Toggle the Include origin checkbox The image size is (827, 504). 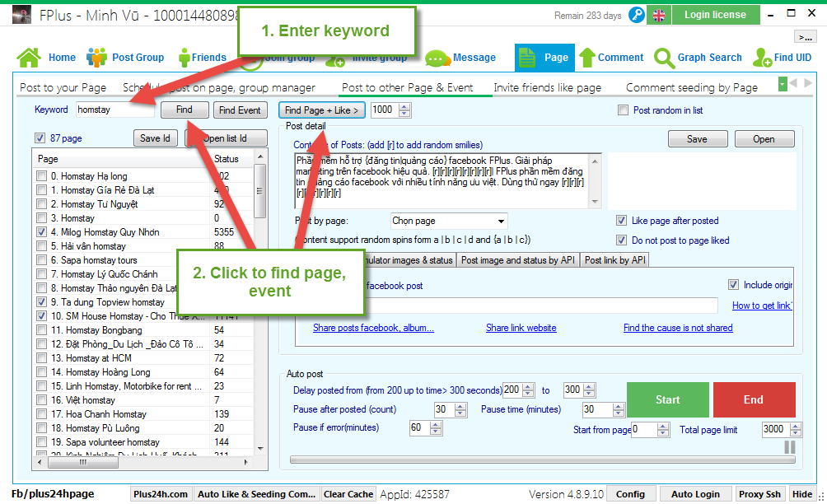tap(734, 285)
